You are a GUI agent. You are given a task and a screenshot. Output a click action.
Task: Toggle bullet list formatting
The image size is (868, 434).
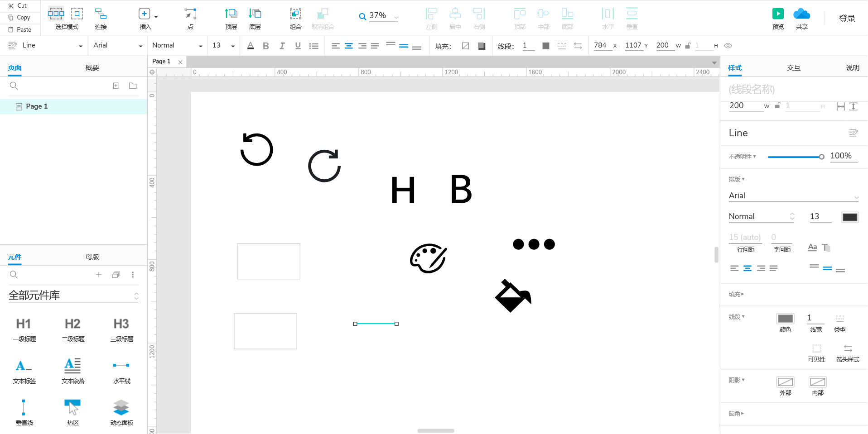coord(313,46)
